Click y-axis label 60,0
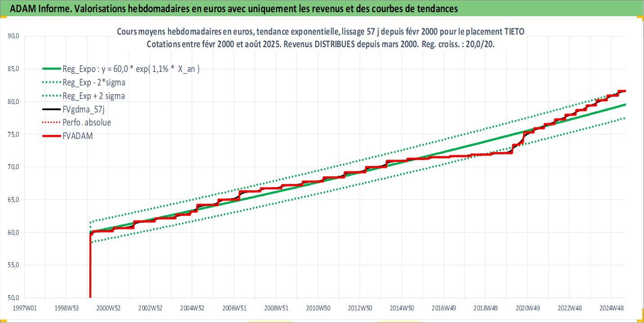 pos(14,233)
